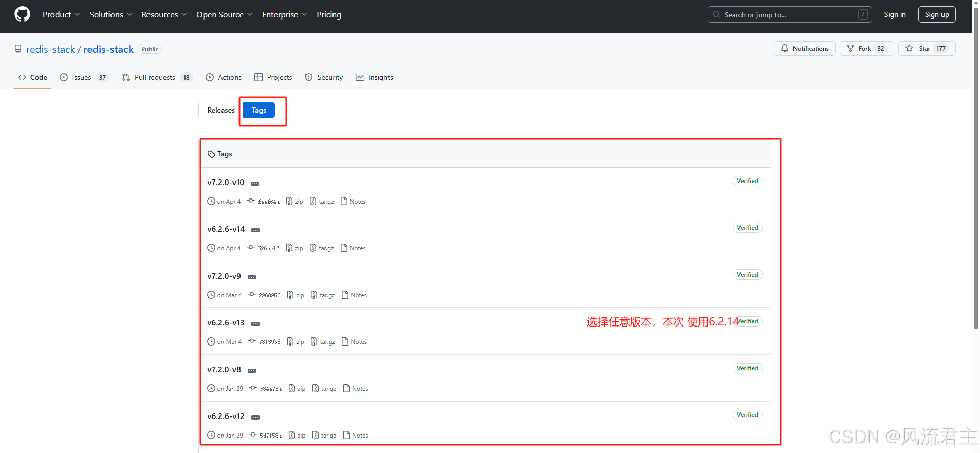This screenshot has height=453, width=980.
Task: Open Notes for v7.2.0-v9
Action: tap(354, 295)
